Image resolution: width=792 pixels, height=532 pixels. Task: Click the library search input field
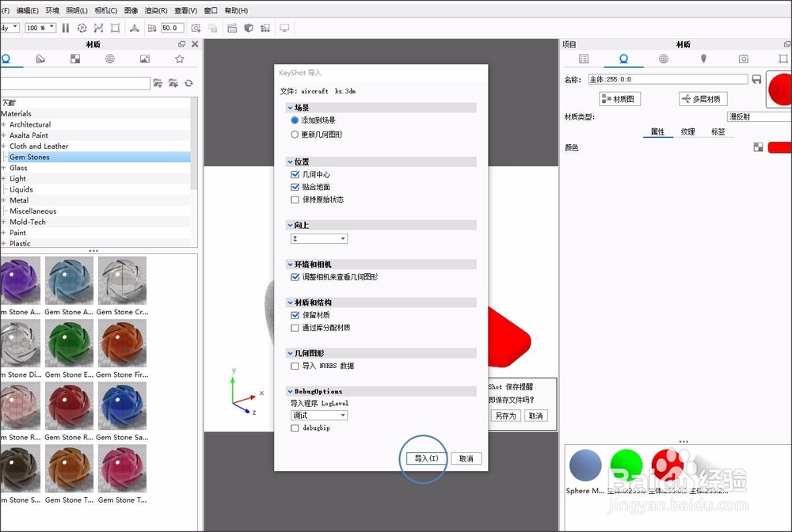pyautogui.click(x=74, y=83)
